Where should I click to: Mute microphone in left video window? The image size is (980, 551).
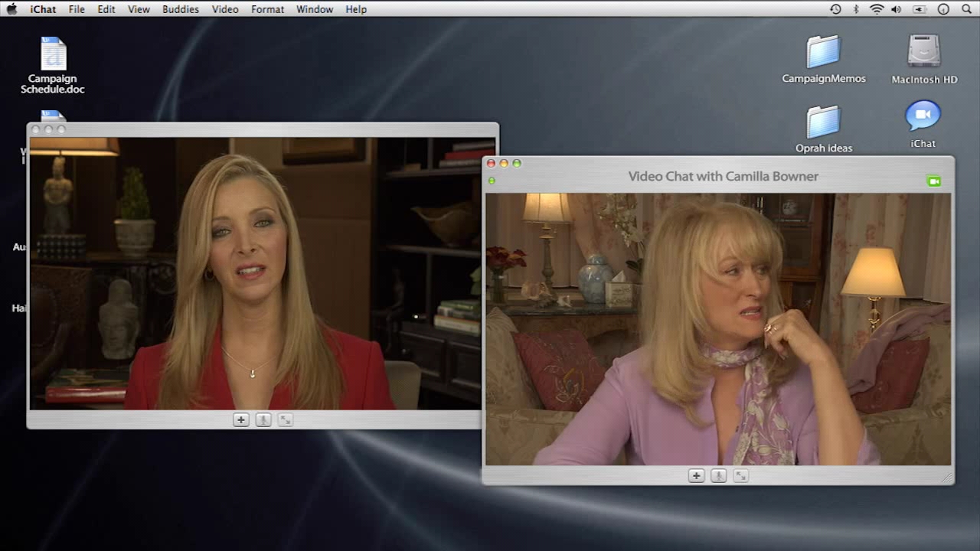263,419
